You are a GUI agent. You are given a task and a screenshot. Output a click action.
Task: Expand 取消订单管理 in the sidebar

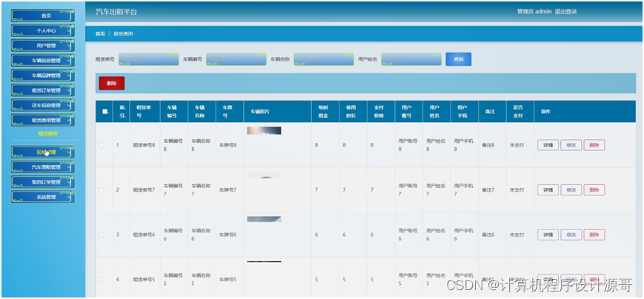click(43, 182)
